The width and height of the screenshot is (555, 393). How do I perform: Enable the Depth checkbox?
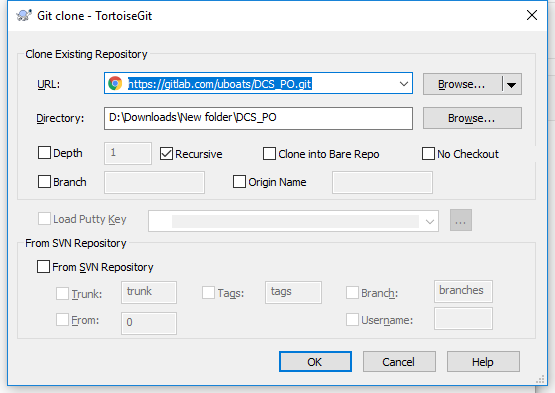[x=44, y=153]
